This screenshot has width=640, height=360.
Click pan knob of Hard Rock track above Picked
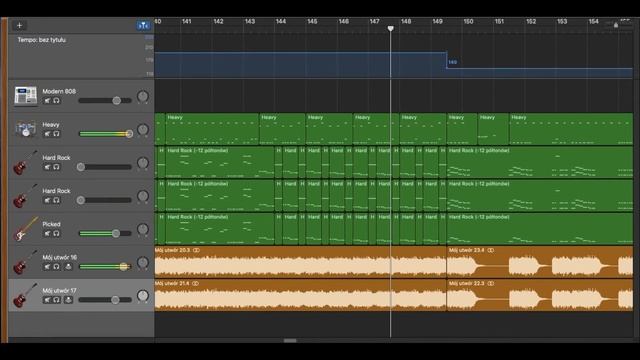(x=143, y=196)
